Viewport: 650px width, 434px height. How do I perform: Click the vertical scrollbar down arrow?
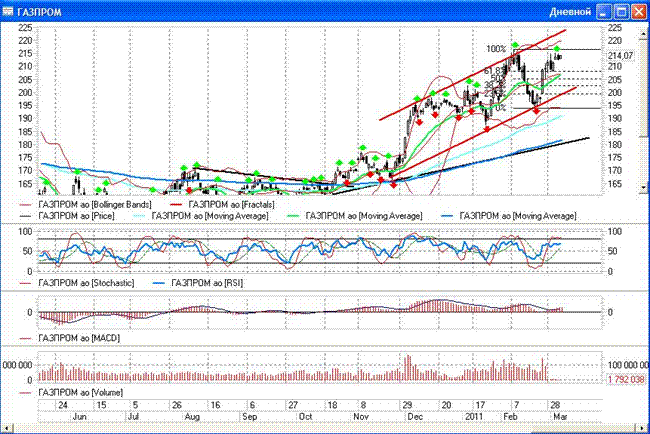(x=644, y=187)
